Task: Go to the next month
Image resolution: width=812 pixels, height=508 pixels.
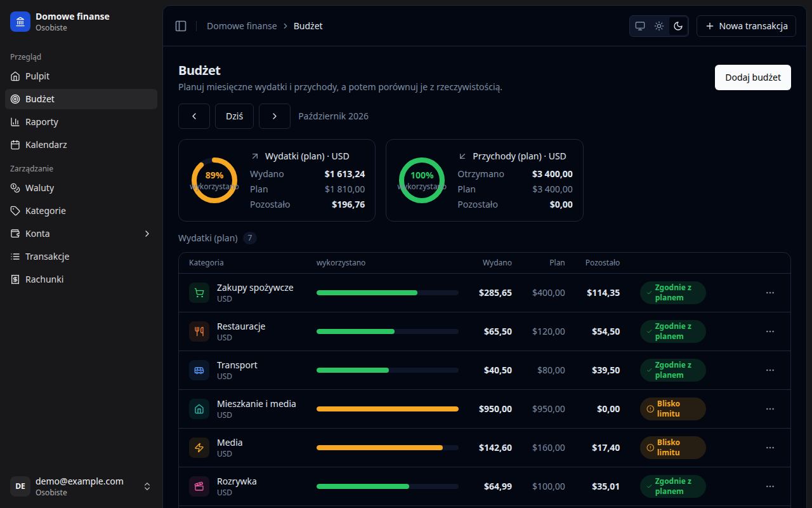Action: tap(275, 116)
